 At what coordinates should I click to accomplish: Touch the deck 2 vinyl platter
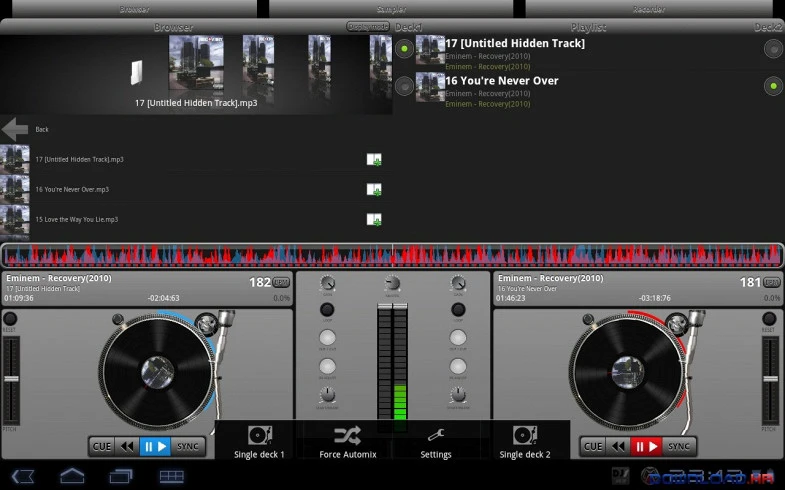(x=628, y=371)
